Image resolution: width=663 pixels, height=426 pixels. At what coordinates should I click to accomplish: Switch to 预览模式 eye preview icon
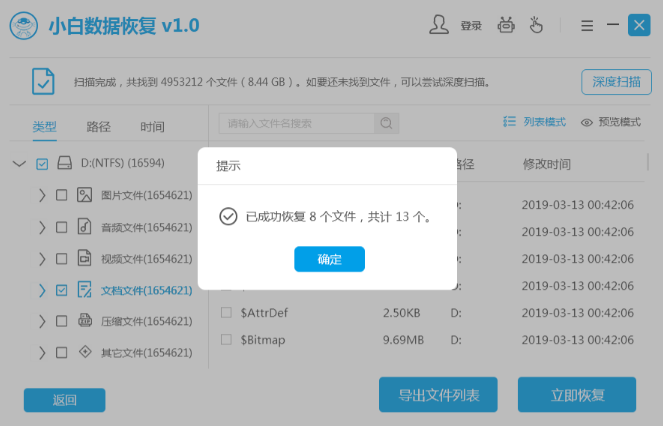point(586,123)
